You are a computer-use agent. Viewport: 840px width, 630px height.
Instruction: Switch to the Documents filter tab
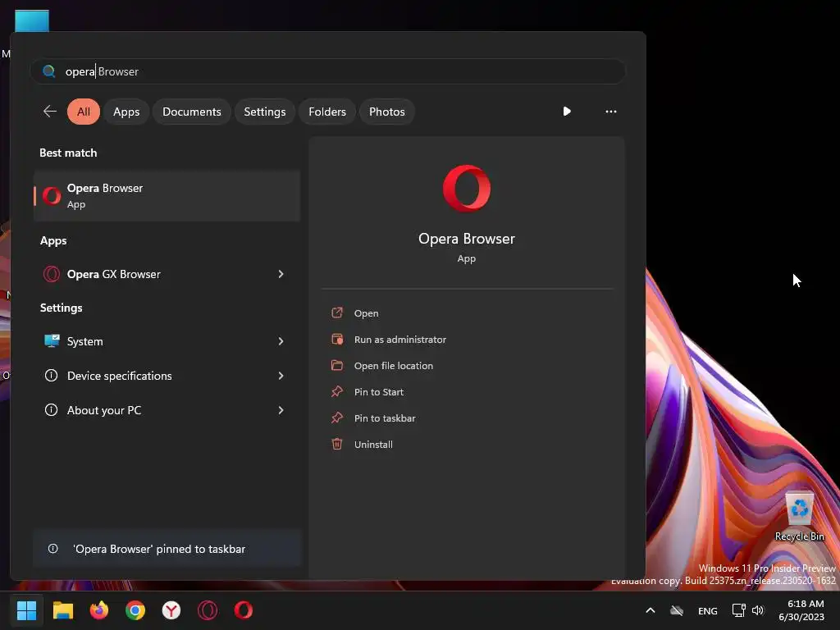tap(192, 112)
